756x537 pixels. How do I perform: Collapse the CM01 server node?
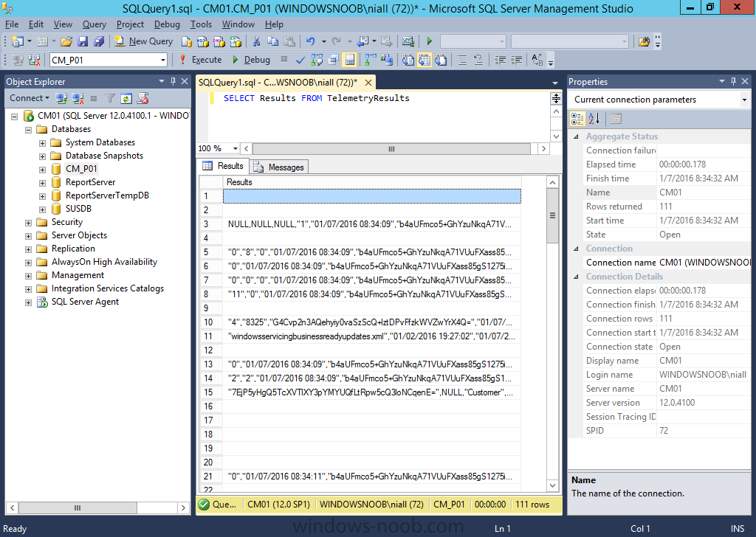click(x=15, y=116)
